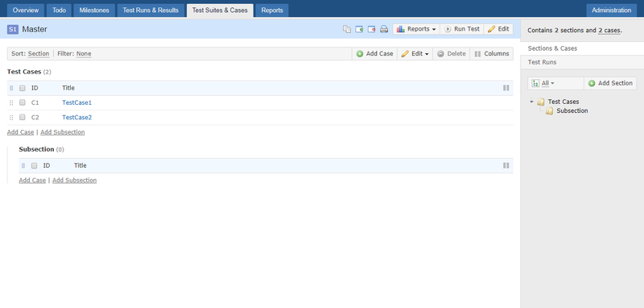Select Test Cases folder in tree
Viewport: 644px width, 308px height.
click(x=563, y=102)
